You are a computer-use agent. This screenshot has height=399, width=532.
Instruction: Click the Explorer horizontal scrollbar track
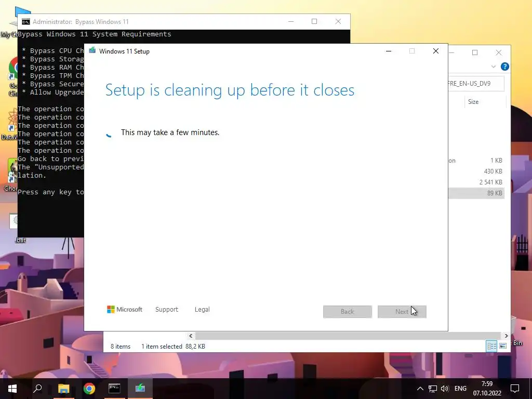[348, 336]
